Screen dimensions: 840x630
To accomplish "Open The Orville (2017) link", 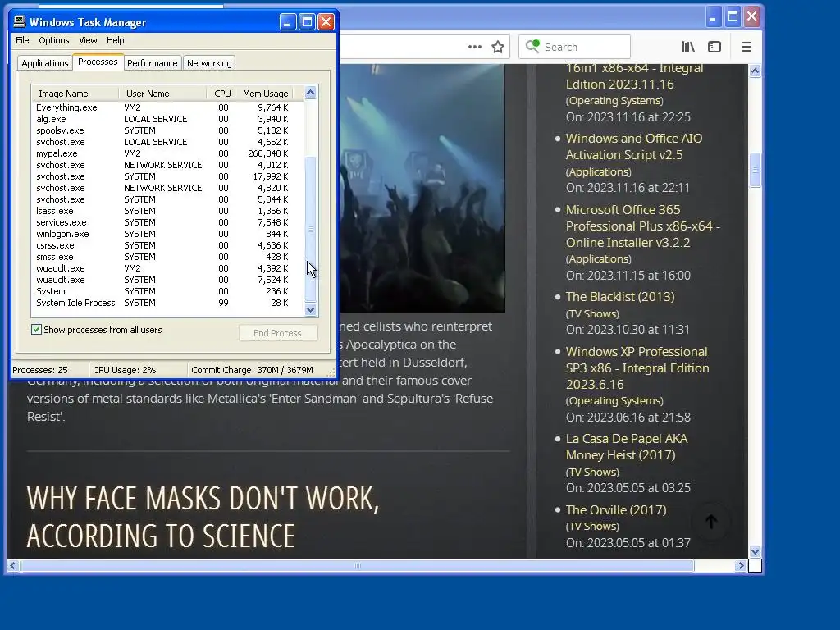I will point(616,510).
